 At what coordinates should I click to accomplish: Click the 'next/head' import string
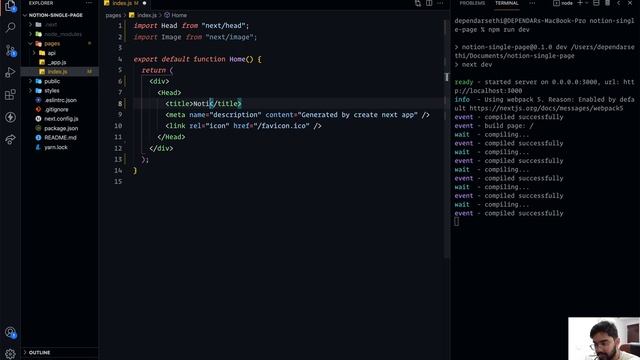click(223, 26)
